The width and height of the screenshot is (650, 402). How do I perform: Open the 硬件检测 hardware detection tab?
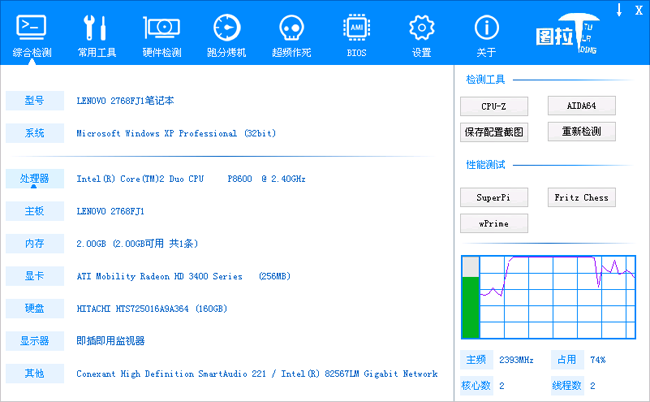point(162,36)
